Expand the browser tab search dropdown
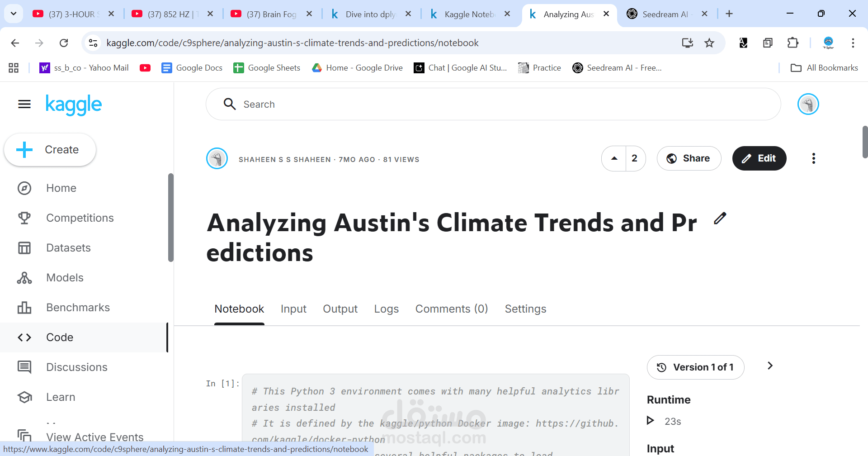The image size is (868, 456). click(14, 14)
